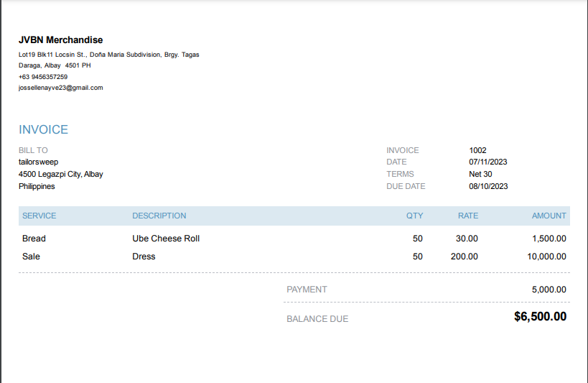Screen dimensions: 588x383
Task: Click the Net 30 terms value
Action: click(480, 174)
